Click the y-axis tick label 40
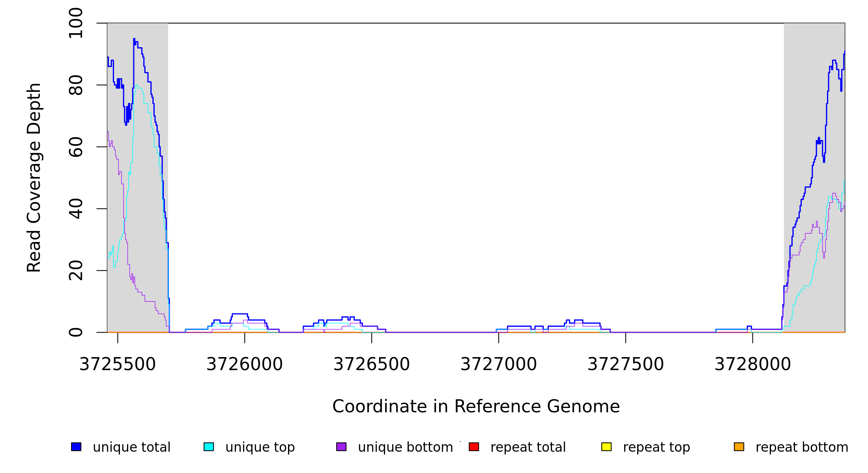Image resolution: width=868 pixels, height=473 pixels. (x=76, y=209)
